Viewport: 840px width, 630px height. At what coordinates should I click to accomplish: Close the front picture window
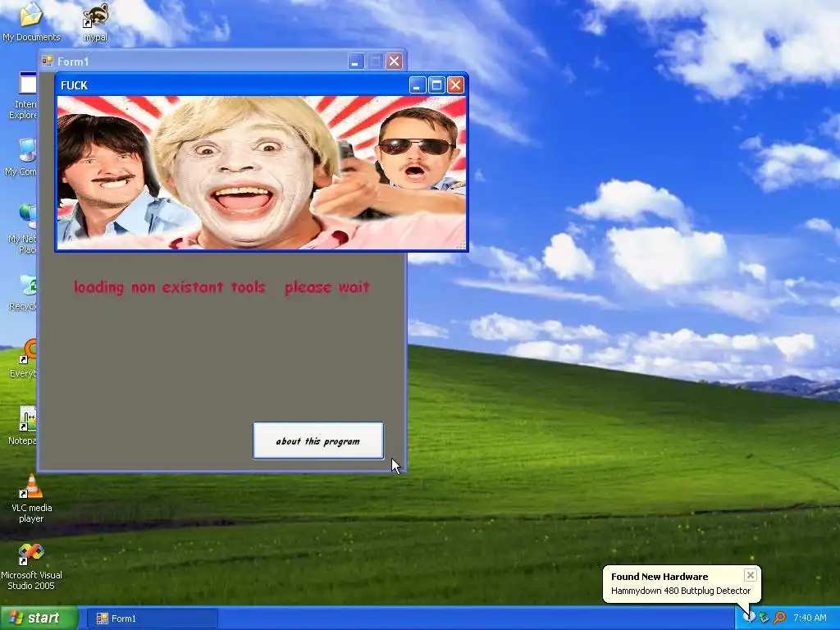[455, 84]
